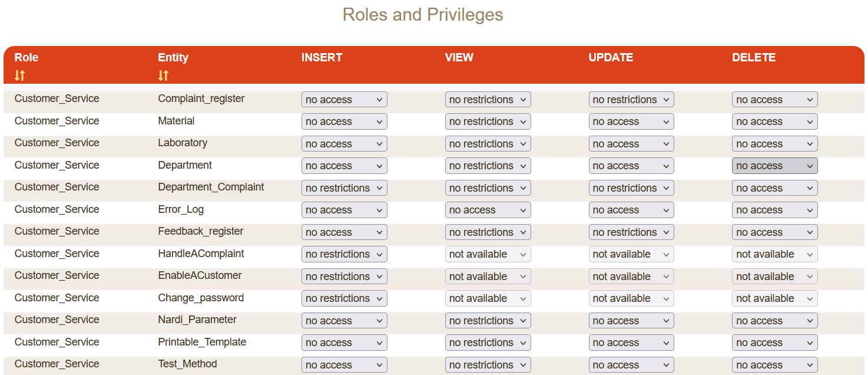Open INSERT dropdown for Material row

344,121
